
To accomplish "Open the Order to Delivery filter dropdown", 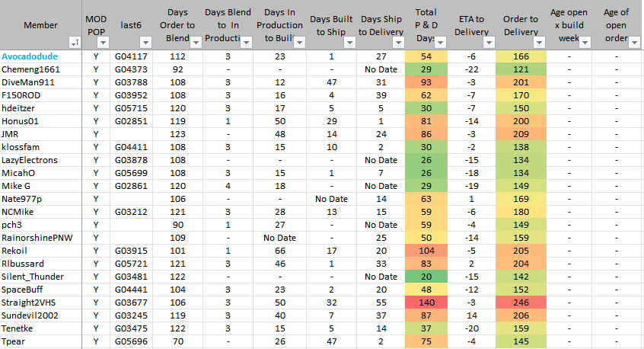I will click(x=539, y=43).
